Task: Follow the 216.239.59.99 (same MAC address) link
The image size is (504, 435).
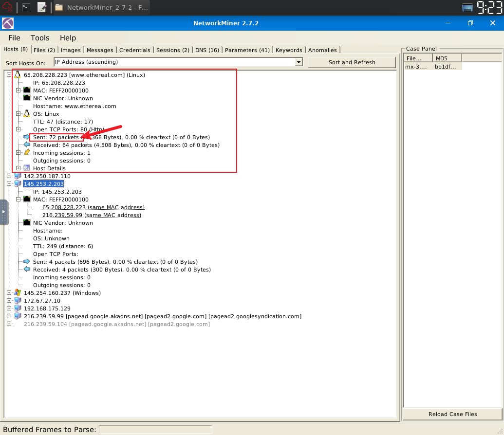Action: pos(92,215)
